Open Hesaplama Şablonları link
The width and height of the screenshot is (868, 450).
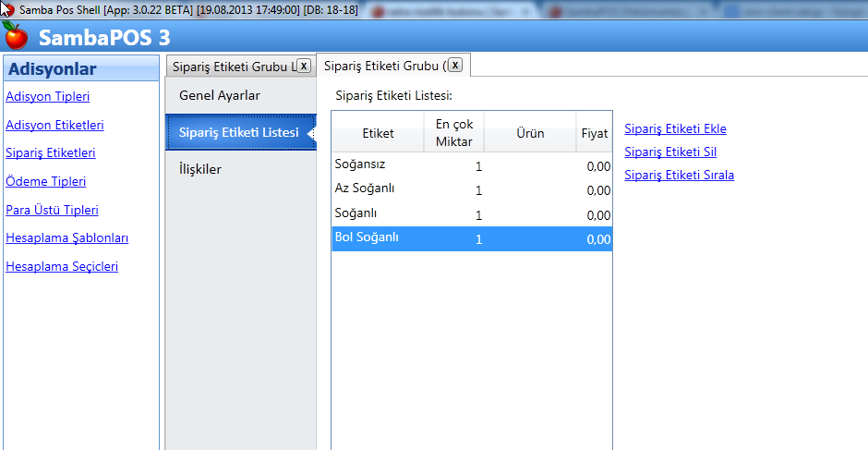[x=66, y=238]
